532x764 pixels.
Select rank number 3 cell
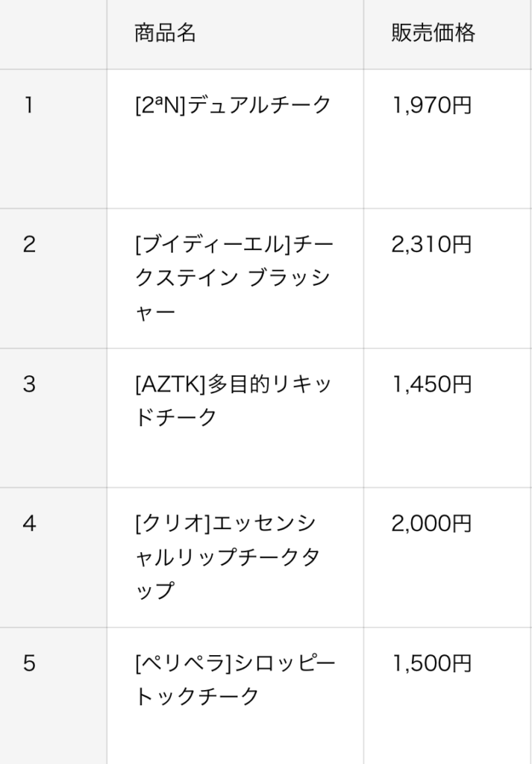[x=29, y=384]
